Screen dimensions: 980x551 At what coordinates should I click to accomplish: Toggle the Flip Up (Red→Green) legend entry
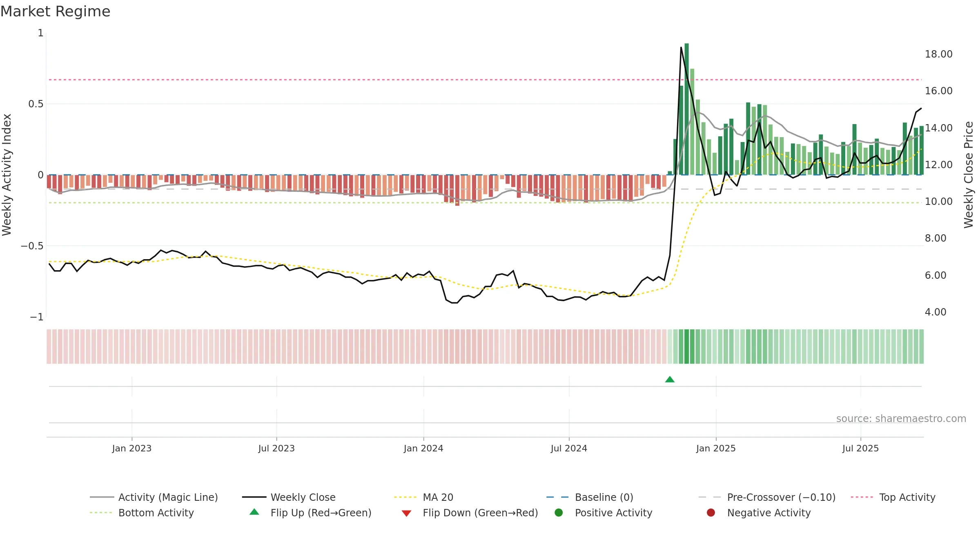point(310,513)
